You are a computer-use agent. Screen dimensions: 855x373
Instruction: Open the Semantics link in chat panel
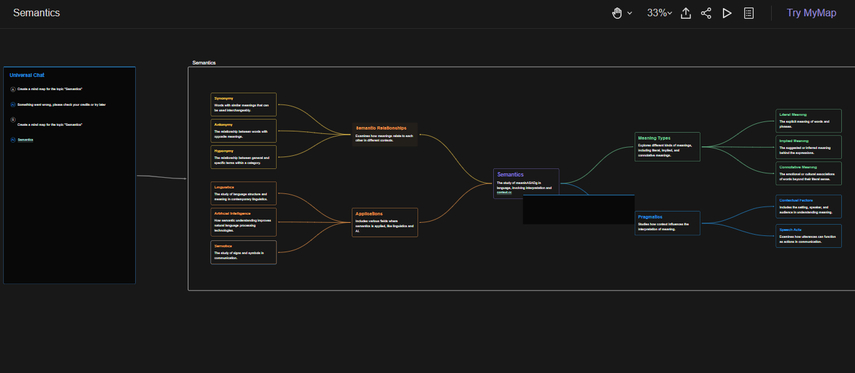point(25,140)
